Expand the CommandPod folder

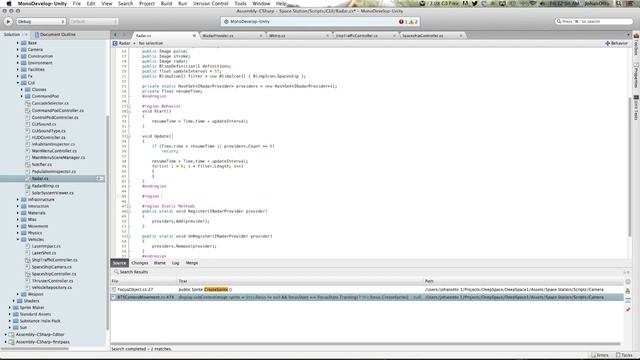22,96
